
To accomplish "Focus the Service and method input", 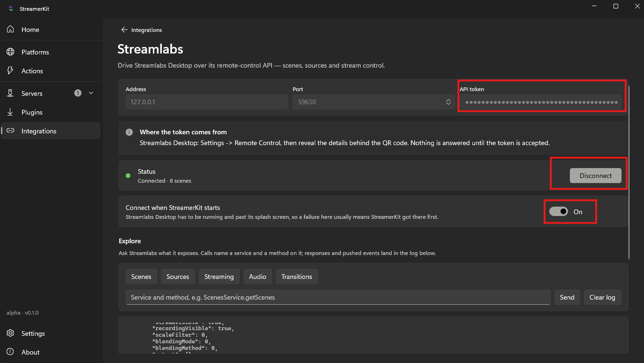I will (338, 297).
